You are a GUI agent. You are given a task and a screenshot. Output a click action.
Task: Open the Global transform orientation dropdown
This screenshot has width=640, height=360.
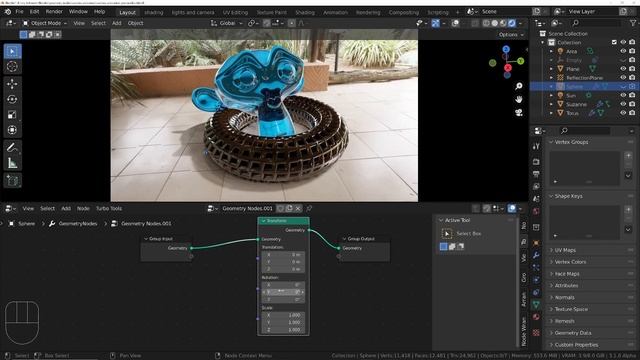pyautogui.click(x=227, y=23)
